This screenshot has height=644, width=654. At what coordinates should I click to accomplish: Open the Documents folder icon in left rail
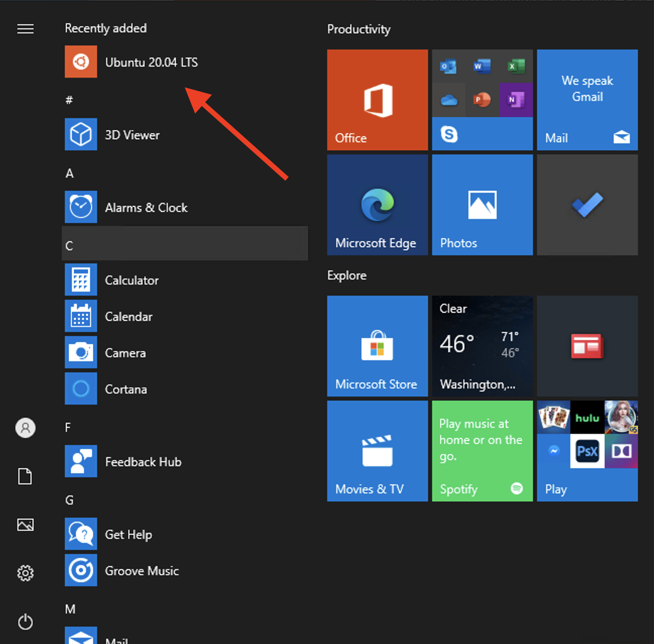[x=25, y=476]
